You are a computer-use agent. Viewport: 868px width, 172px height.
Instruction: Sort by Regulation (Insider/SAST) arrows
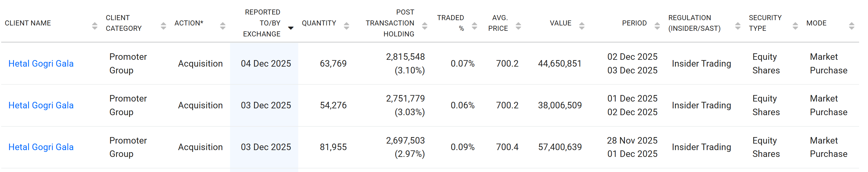[x=738, y=26]
